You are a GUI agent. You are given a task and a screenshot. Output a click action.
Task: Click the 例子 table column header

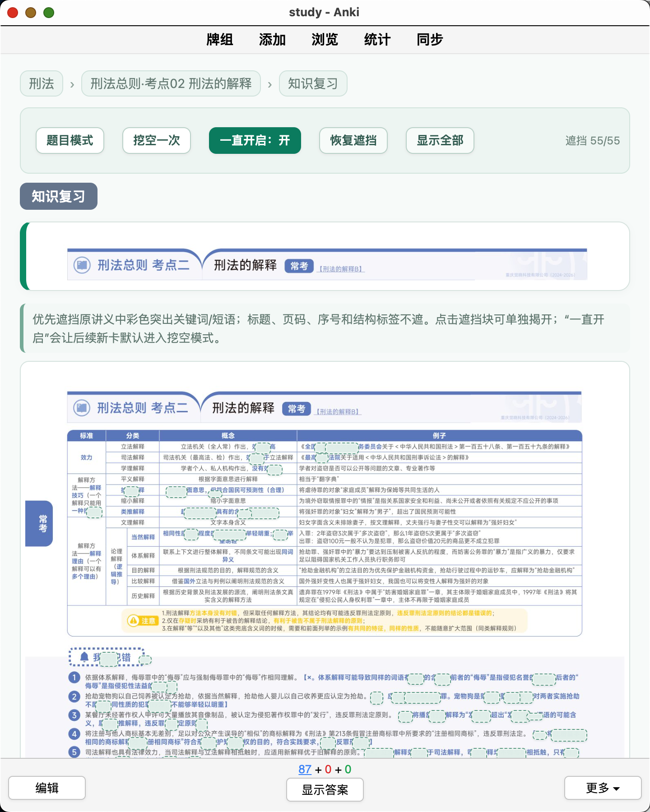pos(439,435)
